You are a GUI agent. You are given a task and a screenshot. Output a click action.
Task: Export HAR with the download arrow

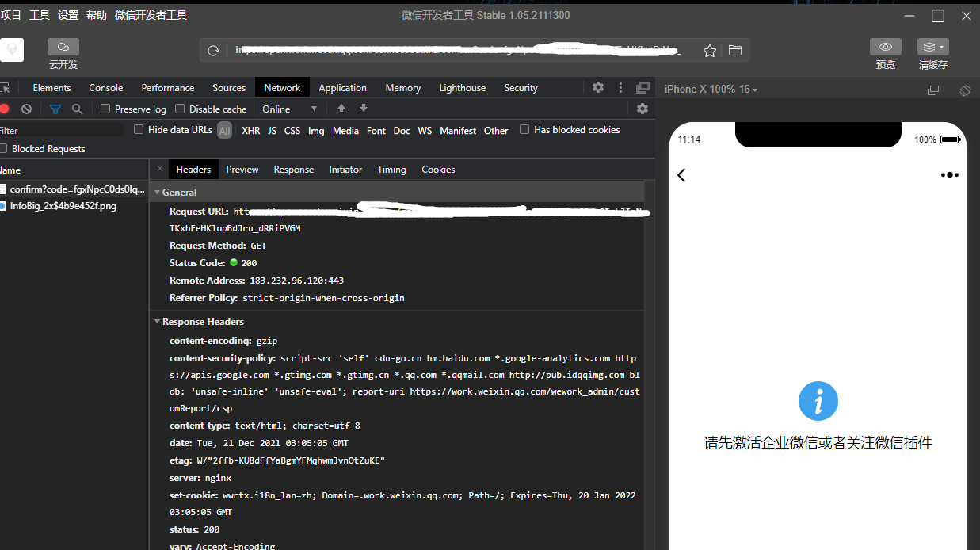coord(364,109)
